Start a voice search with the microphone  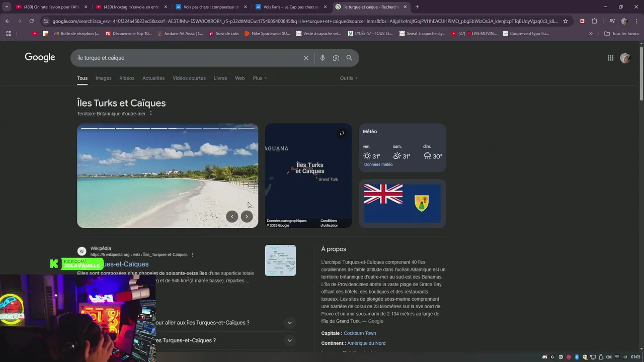tap(323, 58)
